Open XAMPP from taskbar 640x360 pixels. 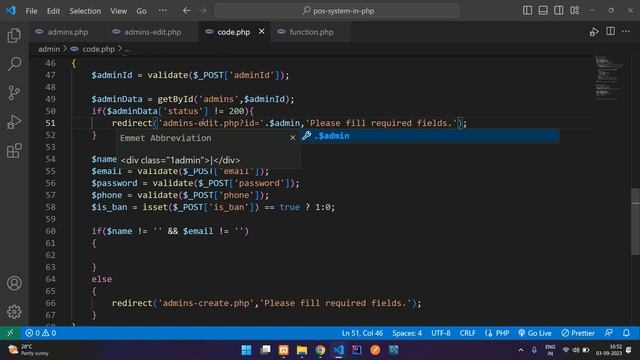(284, 350)
